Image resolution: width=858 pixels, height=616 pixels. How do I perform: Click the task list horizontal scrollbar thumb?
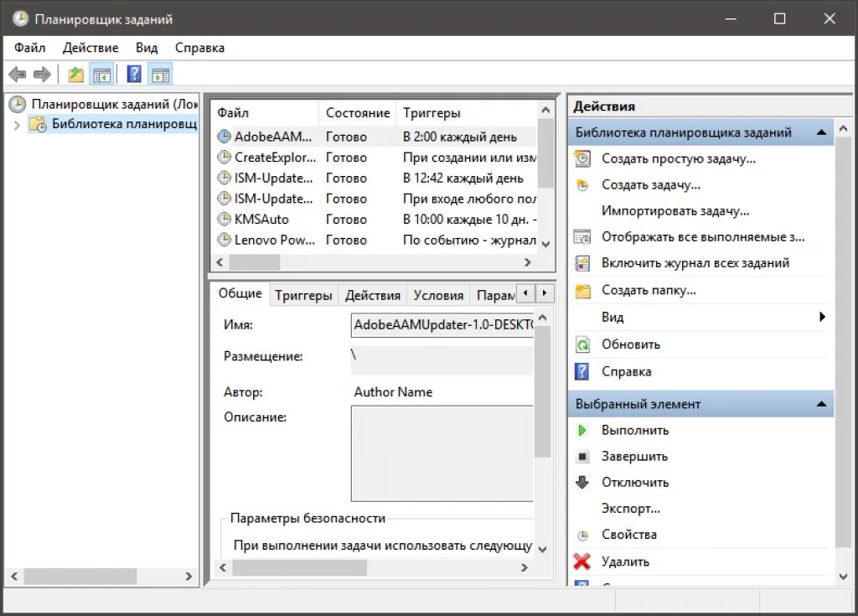pos(255,262)
